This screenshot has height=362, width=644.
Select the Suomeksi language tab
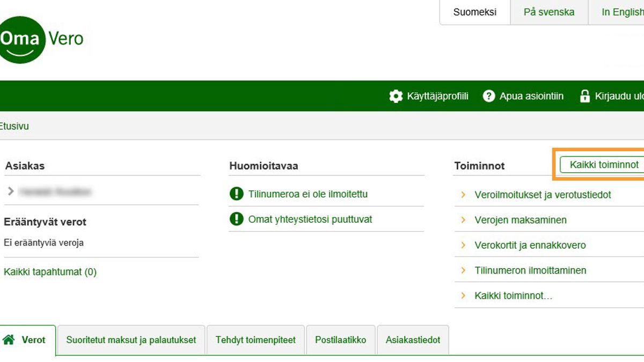point(474,12)
